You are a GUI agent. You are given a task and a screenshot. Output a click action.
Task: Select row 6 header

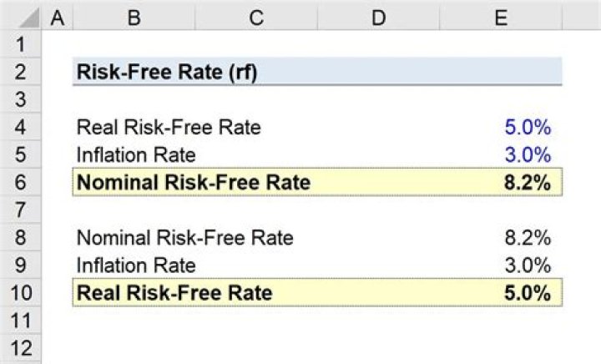(x=20, y=182)
